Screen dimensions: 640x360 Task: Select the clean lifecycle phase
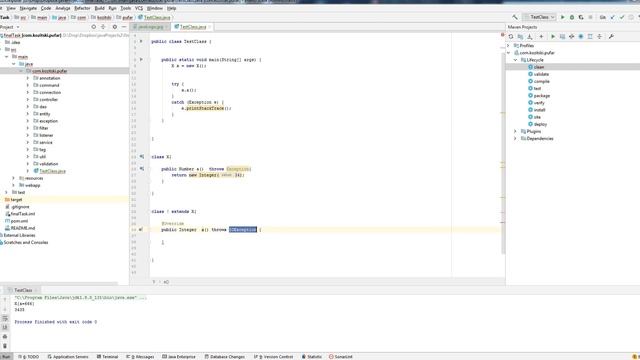click(x=539, y=67)
